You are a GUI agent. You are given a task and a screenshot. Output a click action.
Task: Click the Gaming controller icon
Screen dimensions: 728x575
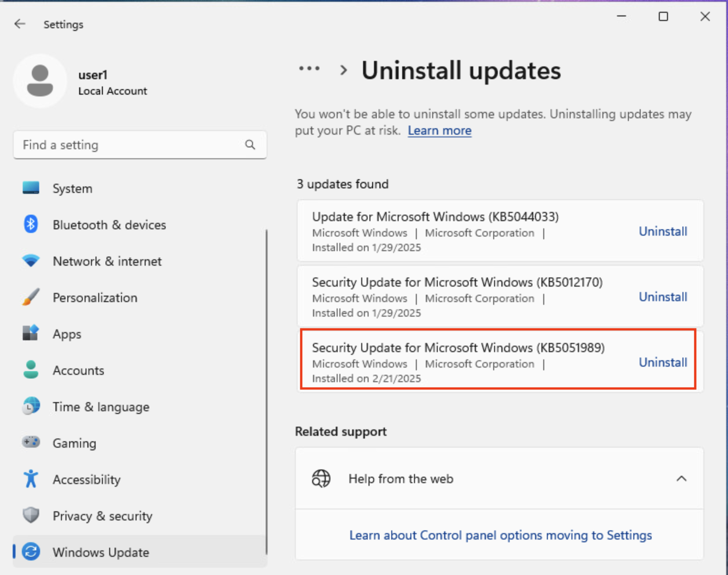31,443
